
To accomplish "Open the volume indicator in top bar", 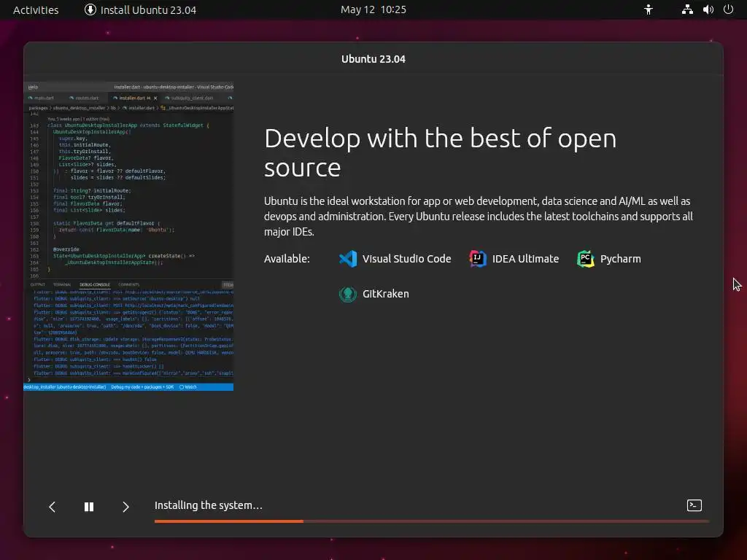I will 708,9.
